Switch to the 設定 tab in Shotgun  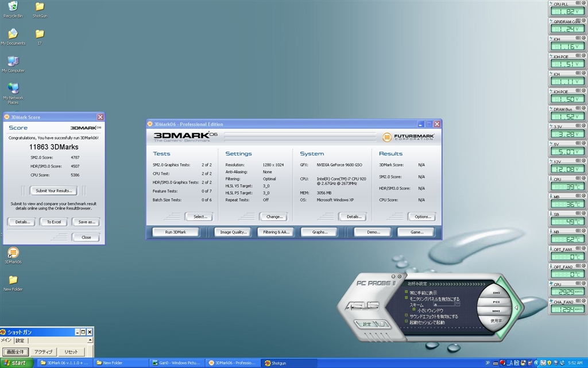click(x=20, y=340)
